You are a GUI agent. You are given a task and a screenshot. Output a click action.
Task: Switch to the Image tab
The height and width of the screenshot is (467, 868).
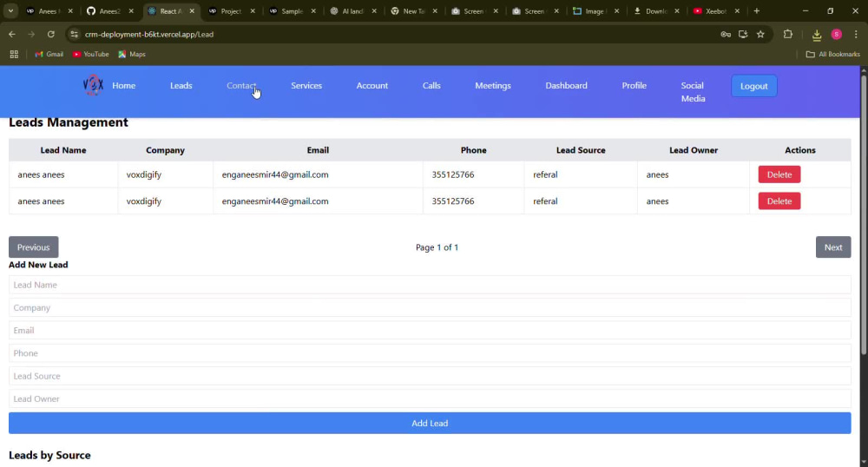(595, 11)
